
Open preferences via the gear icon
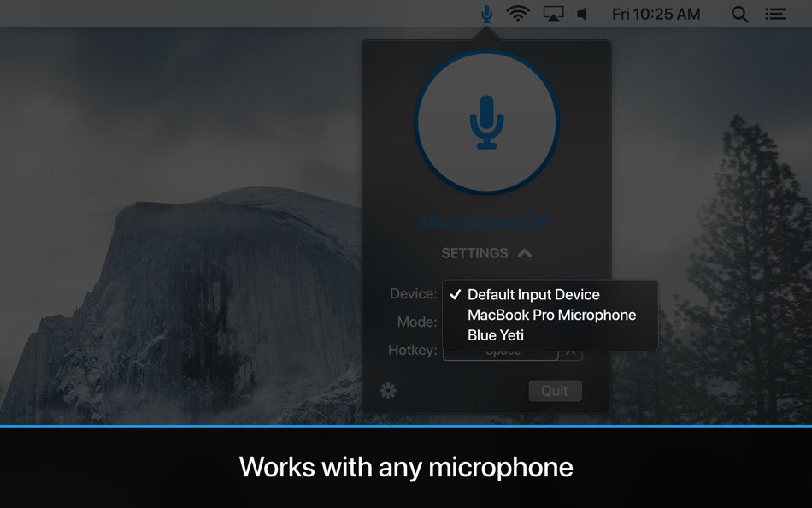(x=388, y=390)
